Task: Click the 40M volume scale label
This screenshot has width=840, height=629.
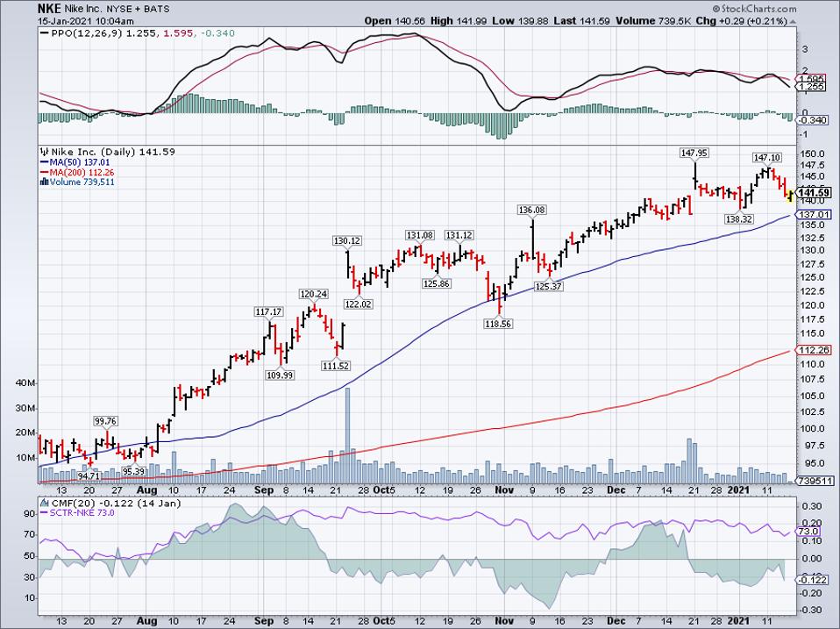Action: [x=25, y=383]
